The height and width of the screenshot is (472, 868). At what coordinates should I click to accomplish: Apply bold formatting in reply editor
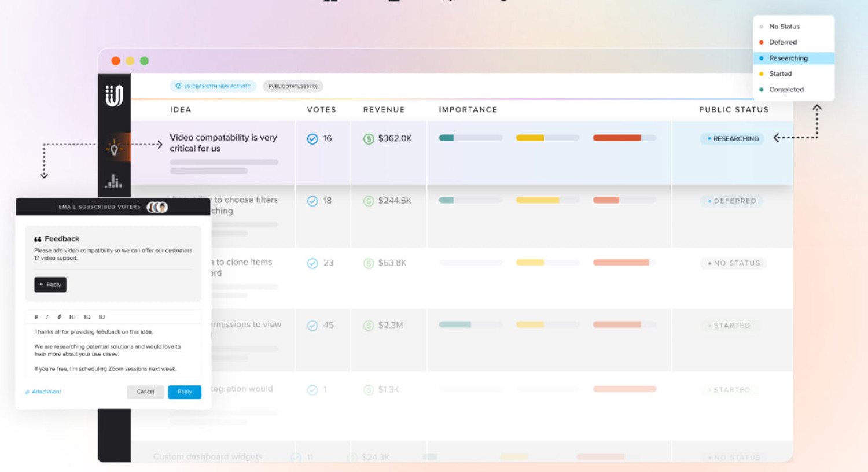[x=36, y=317]
